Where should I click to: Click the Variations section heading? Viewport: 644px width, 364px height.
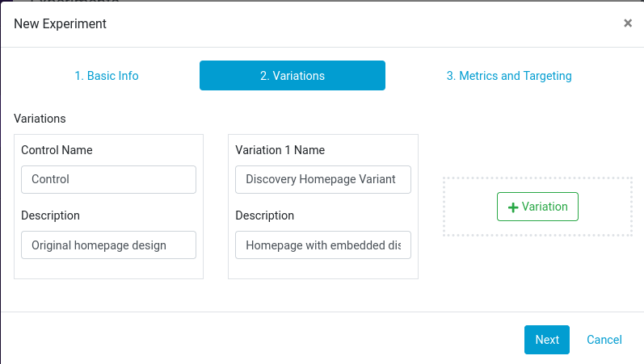[40, 119]
